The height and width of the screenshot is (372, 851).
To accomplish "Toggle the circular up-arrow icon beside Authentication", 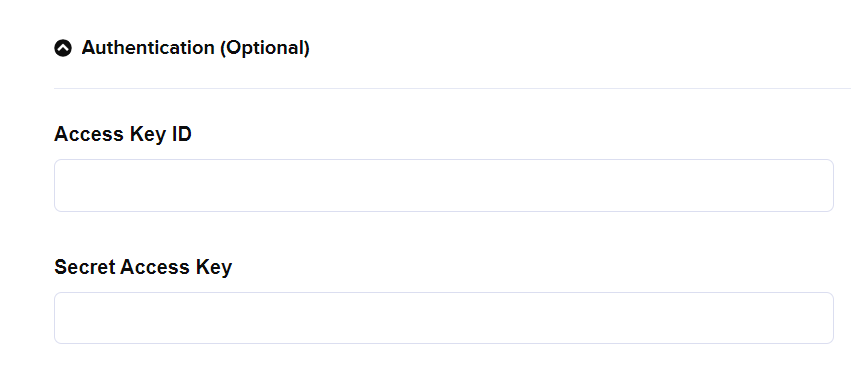I will (63, 48).
